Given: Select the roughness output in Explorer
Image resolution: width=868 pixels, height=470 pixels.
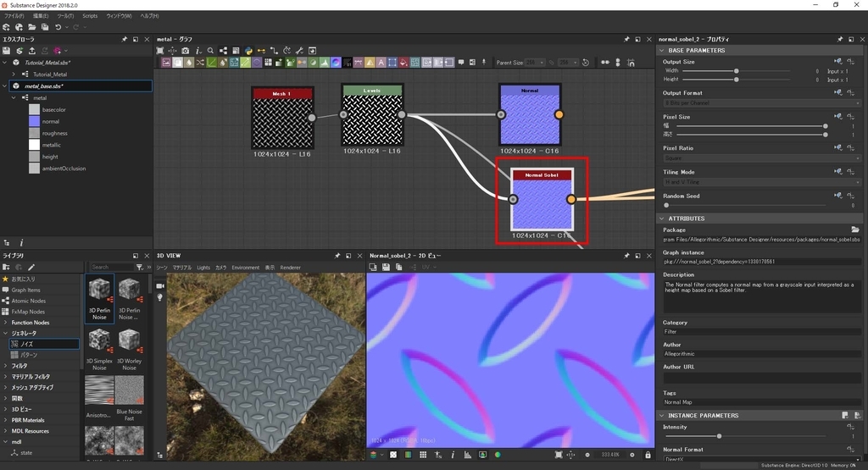Looking at the screenshot, I should point(55,133).
